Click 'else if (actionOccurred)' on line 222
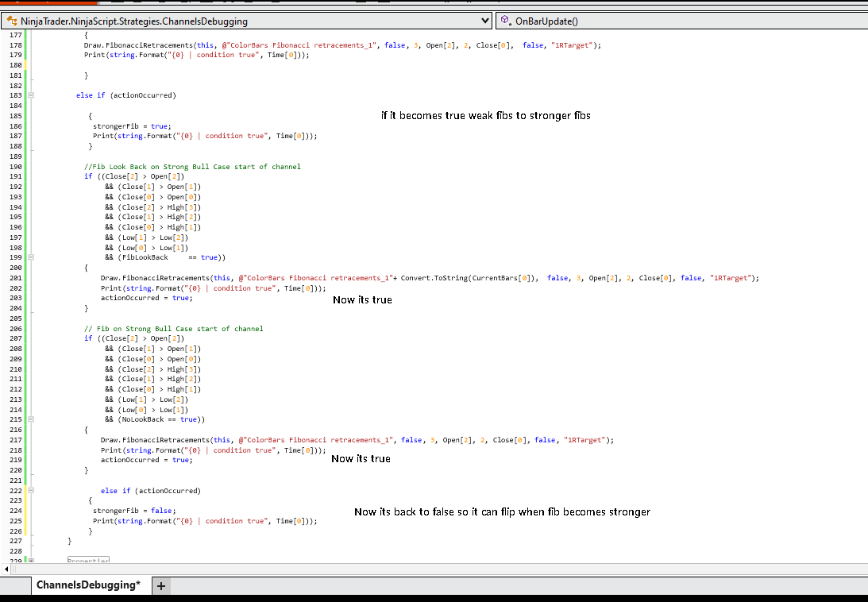This screenshot has height=602, width=868. click(x=151, y=491)
